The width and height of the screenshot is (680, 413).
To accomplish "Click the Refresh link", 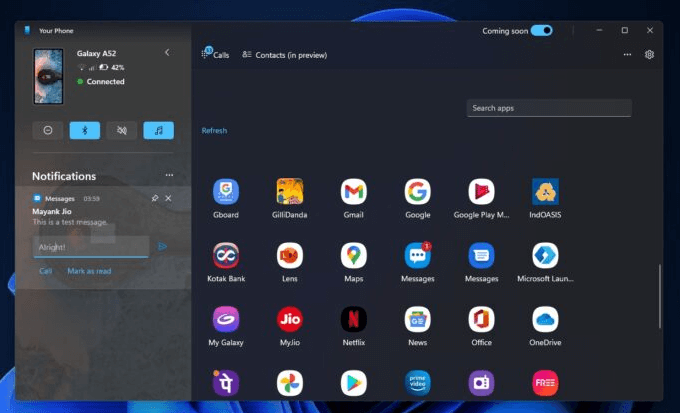I will pos(214,131).
